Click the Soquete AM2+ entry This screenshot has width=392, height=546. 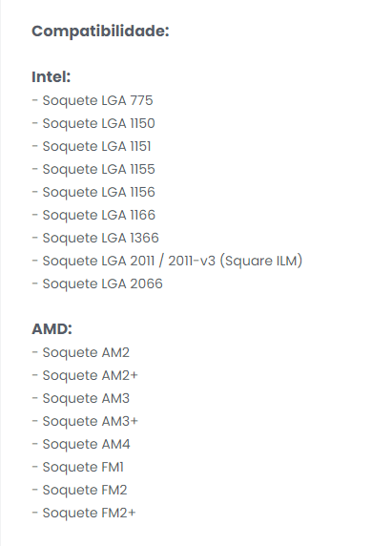click(85, 376)
